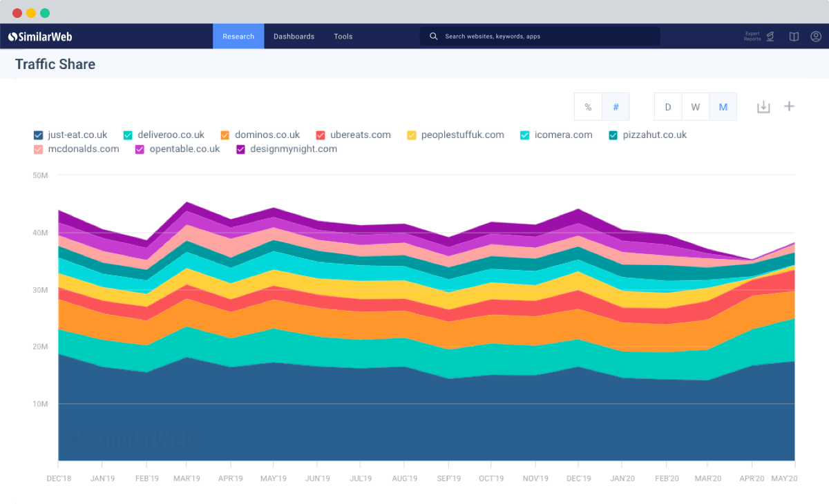Uncheck opentable.co.uk checkbox
Image resolution: width=829 pixels, height=504 pixels.
[140, 149]
